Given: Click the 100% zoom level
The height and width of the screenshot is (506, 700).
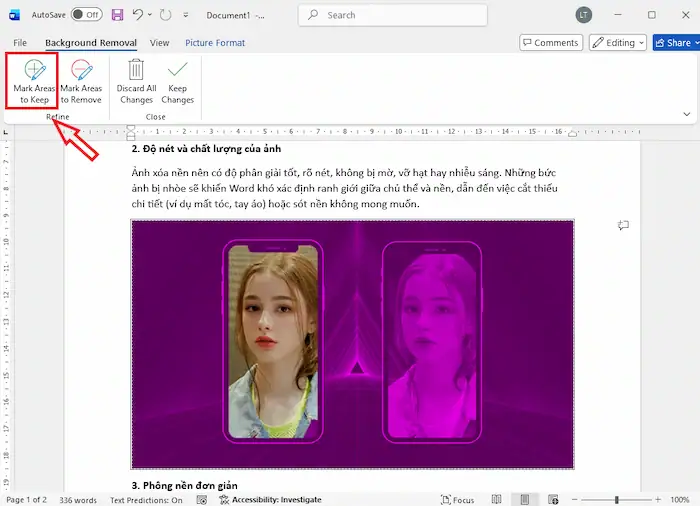Looking at the screenshot, I should tap(679, 500).
